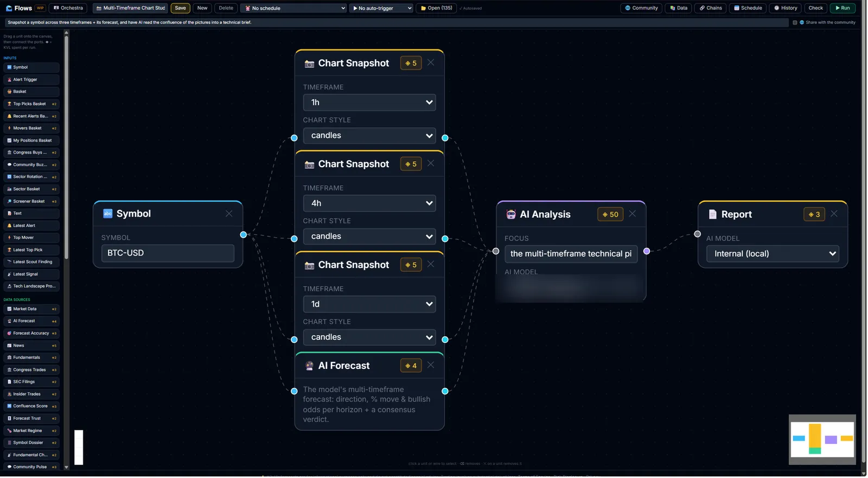The image size is (868, 478).
Task: Click the AI Analysis 50 credit cost badge
Action: pyautogui.click(x=610, y=214)
